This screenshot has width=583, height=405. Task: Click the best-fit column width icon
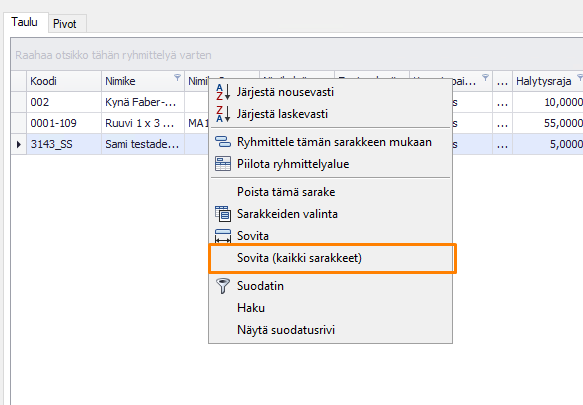(x=223, y=236)
